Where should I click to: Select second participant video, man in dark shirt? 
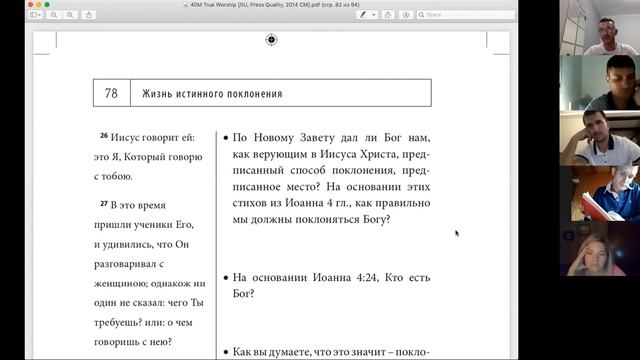(x=600, y=83)
